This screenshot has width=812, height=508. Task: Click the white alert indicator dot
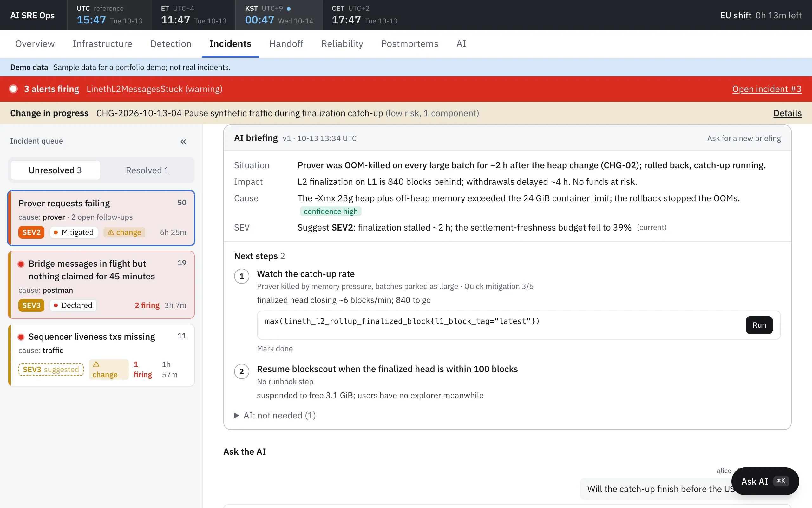pos(13,89)
